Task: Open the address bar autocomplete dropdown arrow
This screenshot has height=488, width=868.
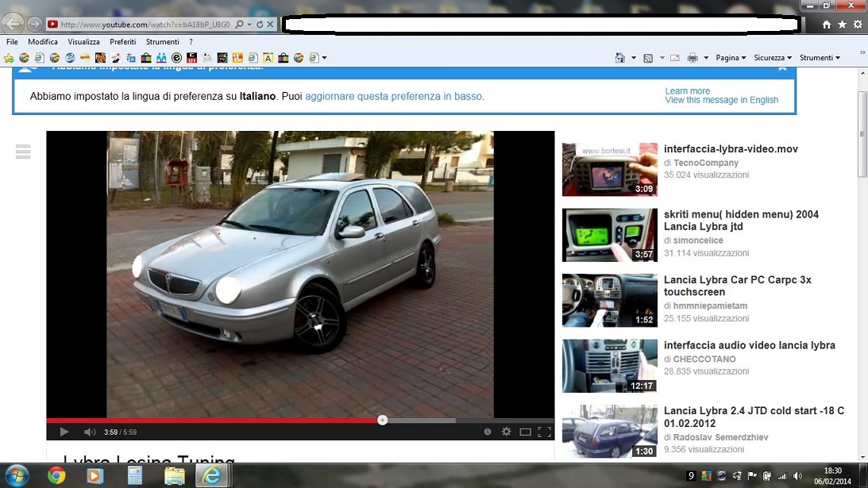Action: [x=249, y=25]
